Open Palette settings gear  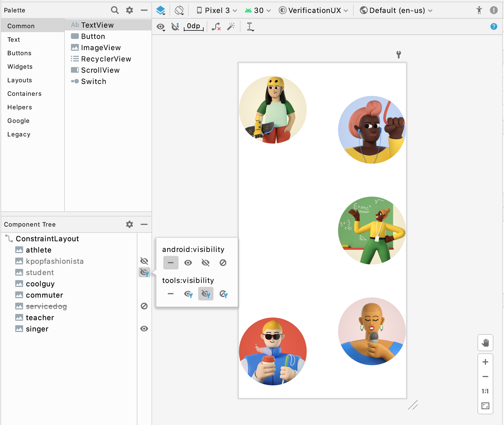[130, 10]
